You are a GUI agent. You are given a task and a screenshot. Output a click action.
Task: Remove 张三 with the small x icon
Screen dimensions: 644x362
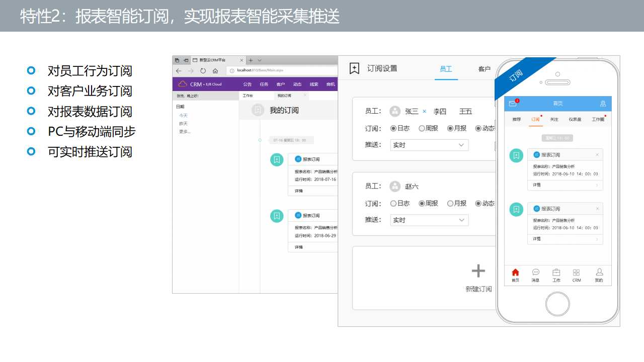424,111
